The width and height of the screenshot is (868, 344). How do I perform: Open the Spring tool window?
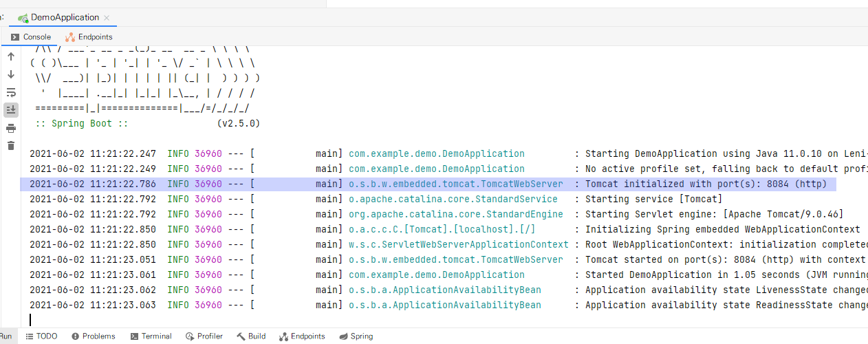click(356, 336)
